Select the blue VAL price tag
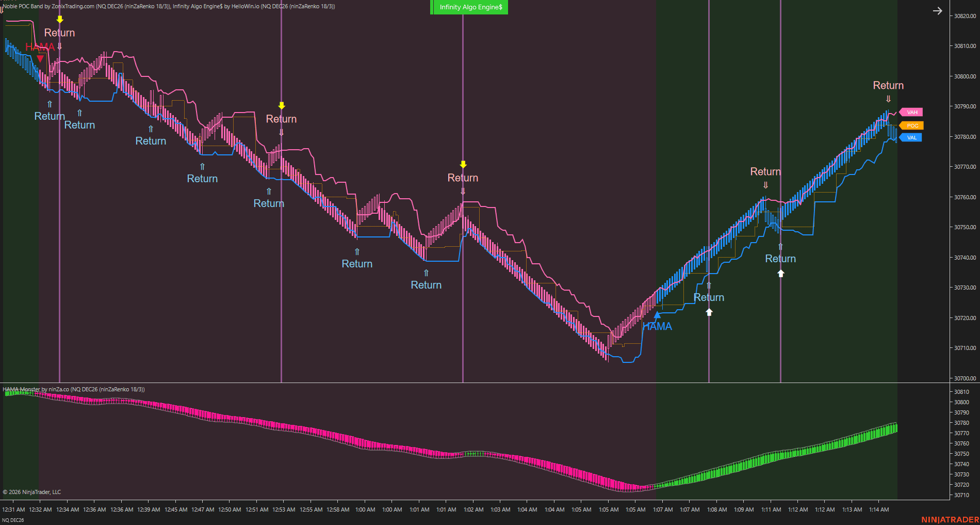The width and height of the screenshot is (980, 525). point(911,137)
